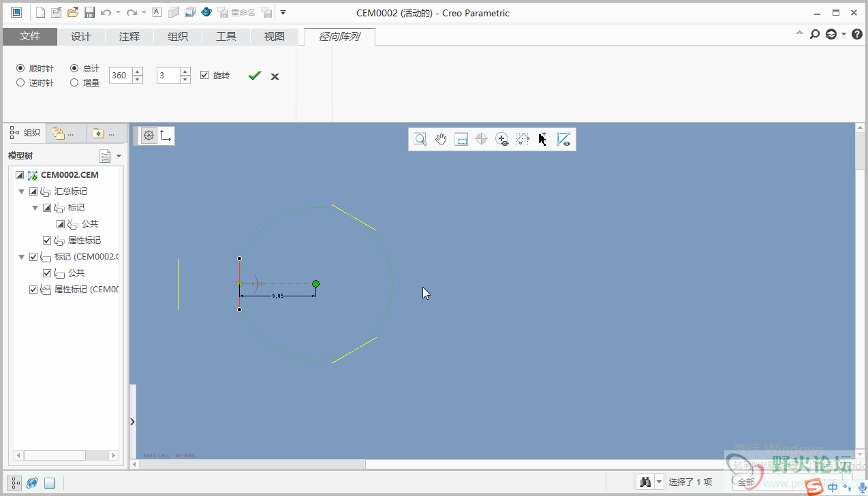Save the model with the floppy icon
Image resolution: width=868 pixels, height=496 pixels.
[89, 12]
